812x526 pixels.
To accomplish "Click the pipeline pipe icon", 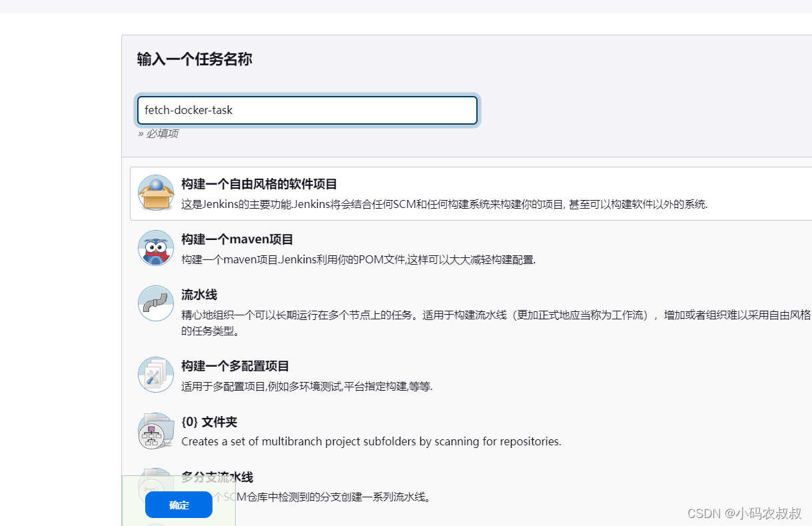I will pos(156,303).
